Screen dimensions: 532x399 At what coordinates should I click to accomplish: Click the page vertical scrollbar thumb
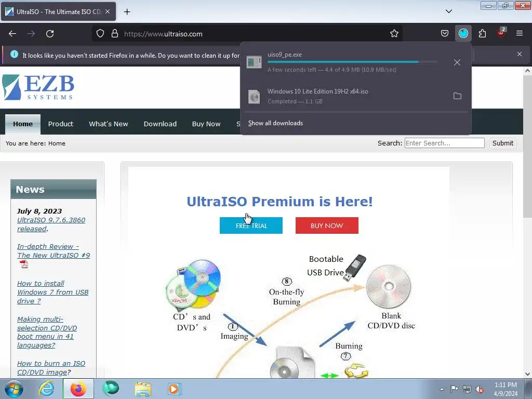[527, 147]
